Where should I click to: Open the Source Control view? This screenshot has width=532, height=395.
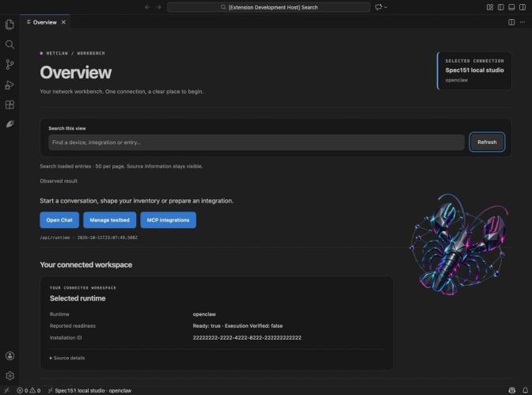[x=9, y=64]
